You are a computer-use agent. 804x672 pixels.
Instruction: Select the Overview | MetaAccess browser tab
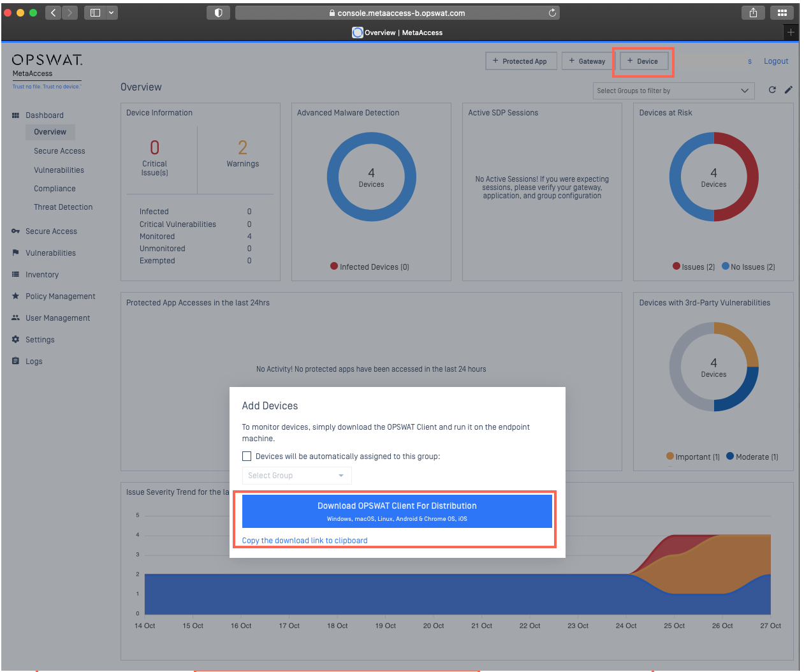tap(397, 33)
